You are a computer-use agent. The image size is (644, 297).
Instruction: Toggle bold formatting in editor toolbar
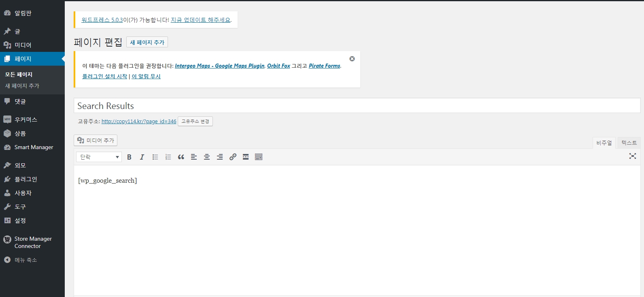129,157
